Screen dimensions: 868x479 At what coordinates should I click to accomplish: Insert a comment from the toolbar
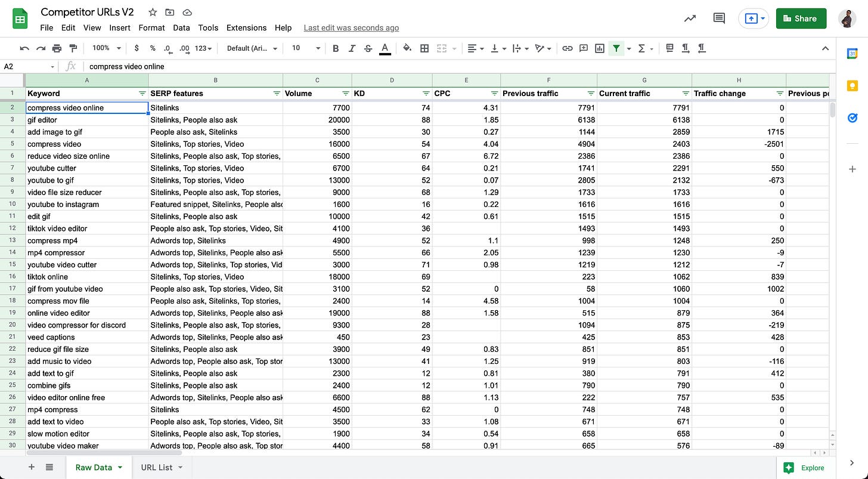(x=584, y=48)
